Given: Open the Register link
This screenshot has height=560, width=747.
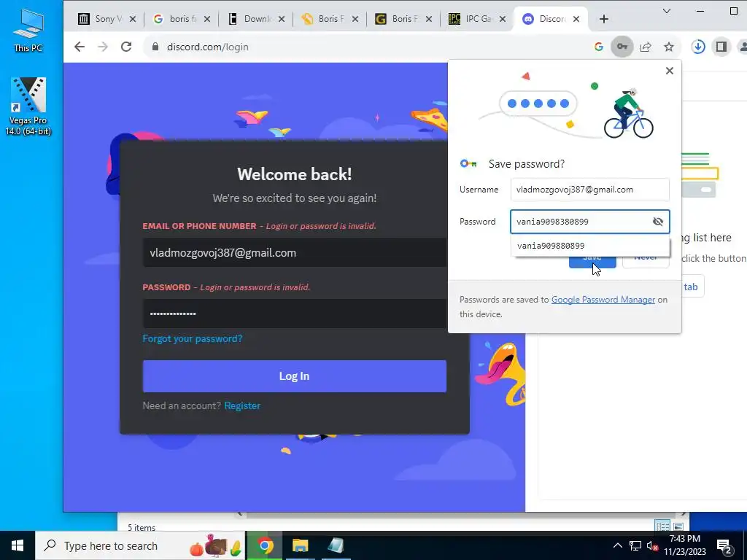Looking at the screenshot, I should click(242, 405).
